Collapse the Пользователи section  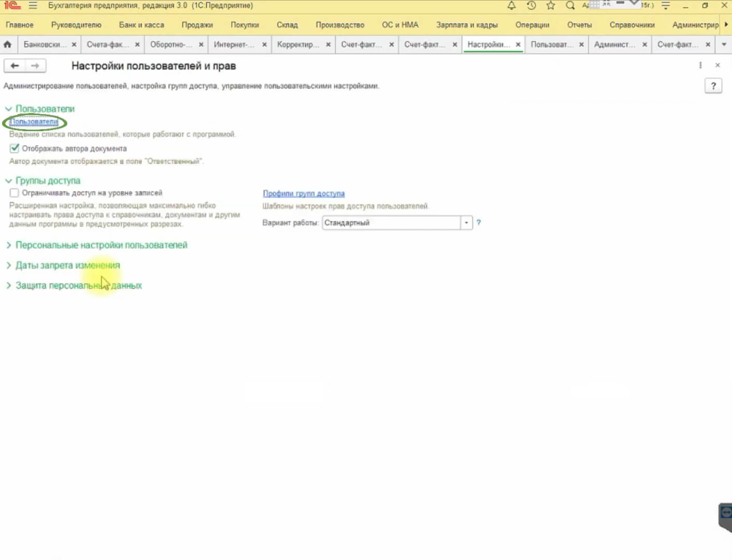8,109
